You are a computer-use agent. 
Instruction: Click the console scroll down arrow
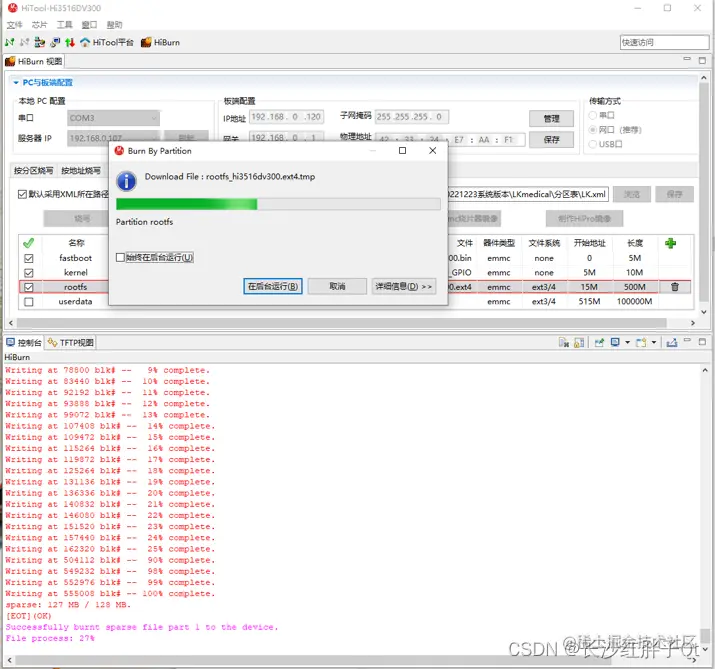click(x=705, y=649)
